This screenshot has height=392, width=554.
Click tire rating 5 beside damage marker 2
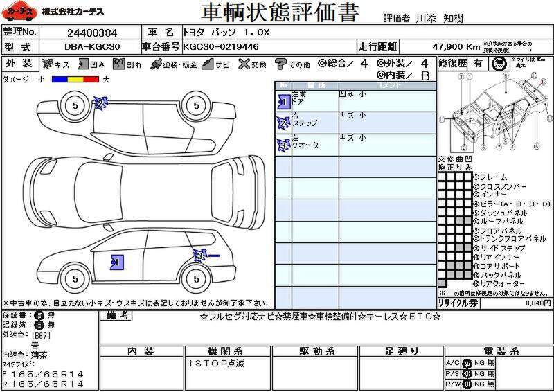pos(75,105)
